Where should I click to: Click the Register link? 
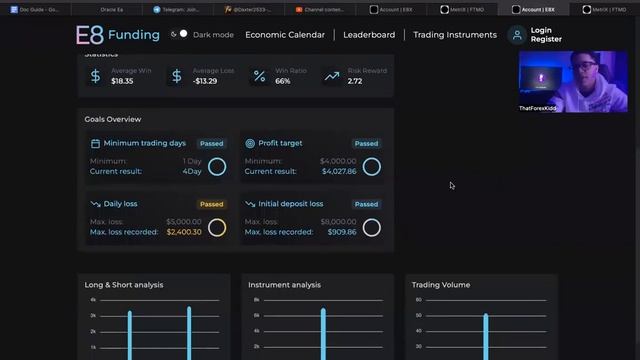(546, 39)
